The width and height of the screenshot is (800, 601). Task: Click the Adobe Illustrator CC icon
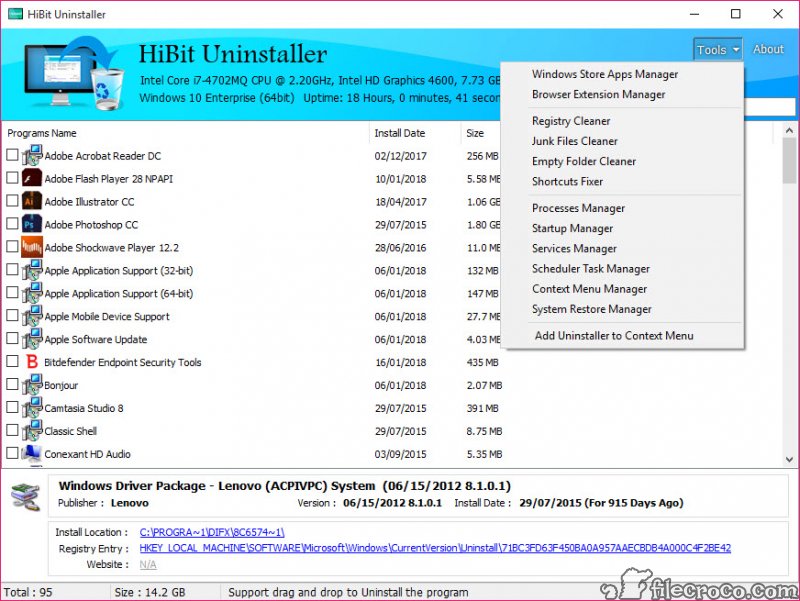[32, 201]
